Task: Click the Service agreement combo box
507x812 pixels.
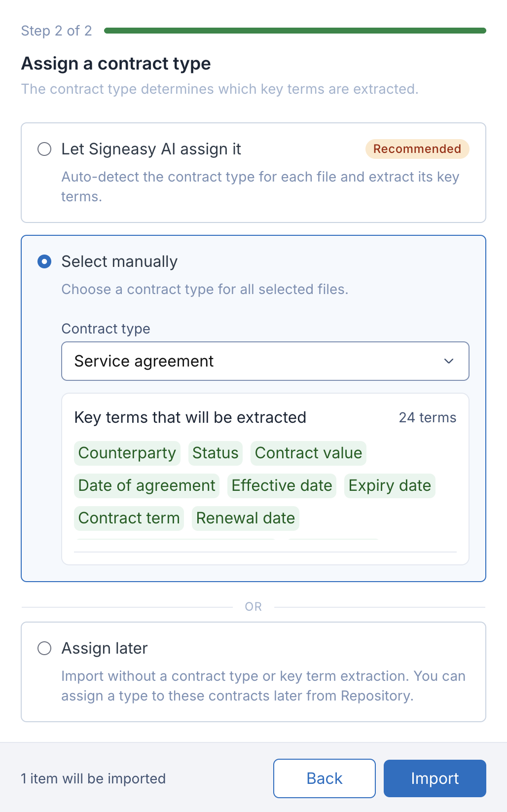Action: click(x=265, y=361)
